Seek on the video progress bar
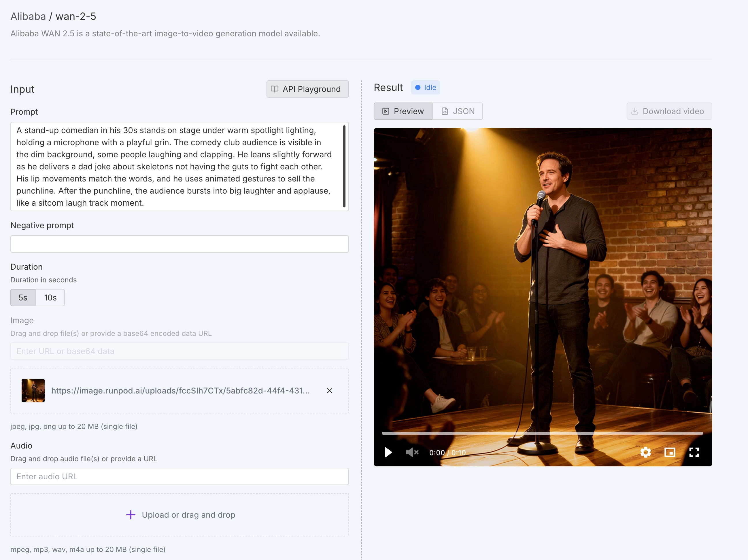748x560 pixels. (542, 433)
